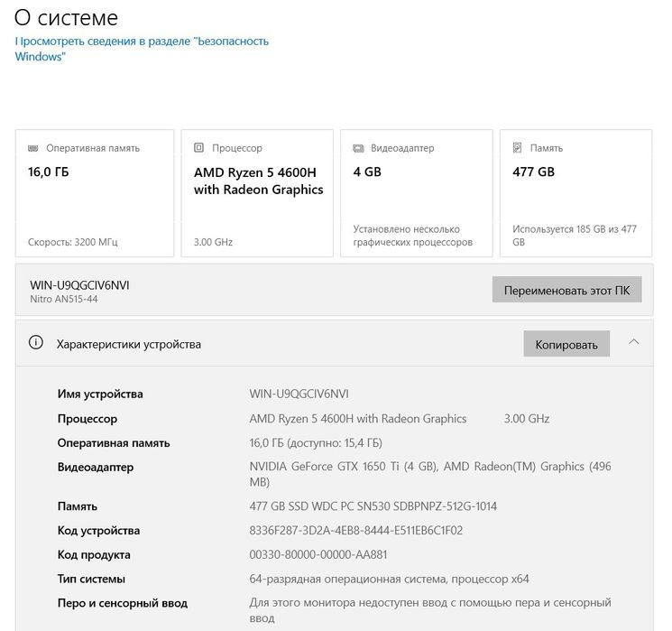Screen dimensions: 672x631
Task: Click the Память label in specifications list
Action: click(78, 506)
